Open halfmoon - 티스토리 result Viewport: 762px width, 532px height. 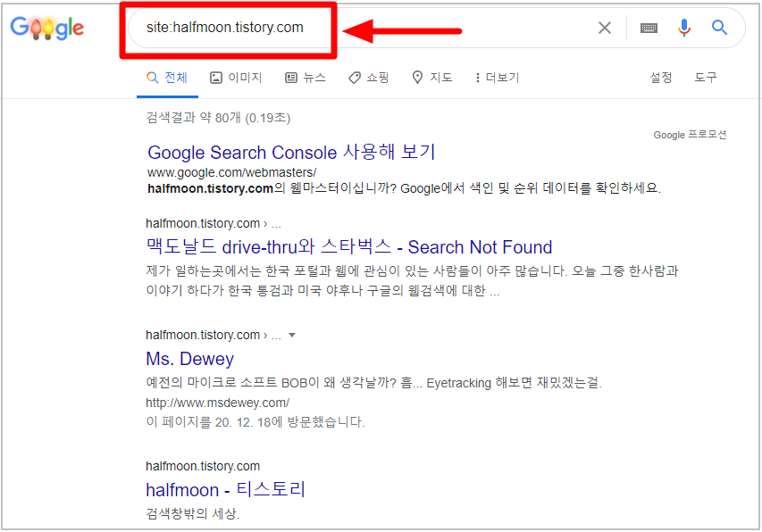click(x=225, y=489)
